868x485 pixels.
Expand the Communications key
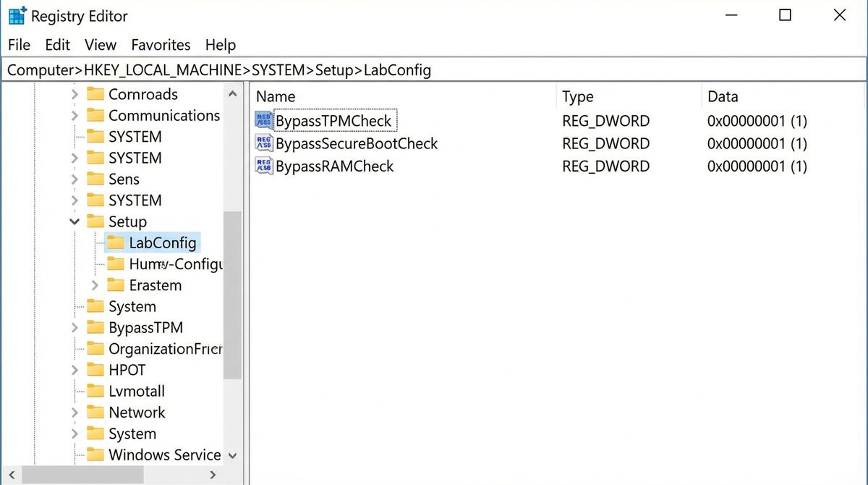75,115
